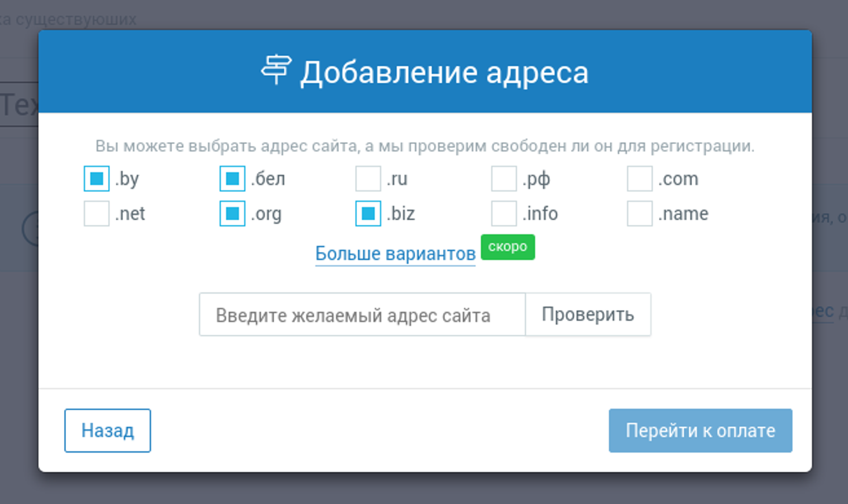Click the signpost icon in dialog header
The width and height of the screenshot is (848, 504).
pos(276,70)
